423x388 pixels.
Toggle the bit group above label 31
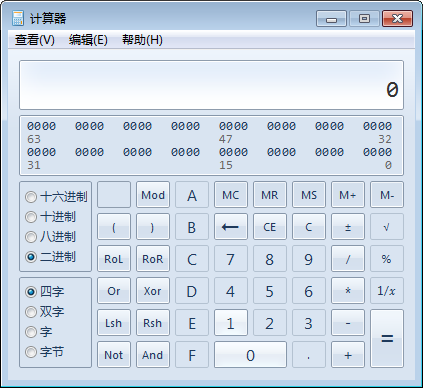click(41, 152)
